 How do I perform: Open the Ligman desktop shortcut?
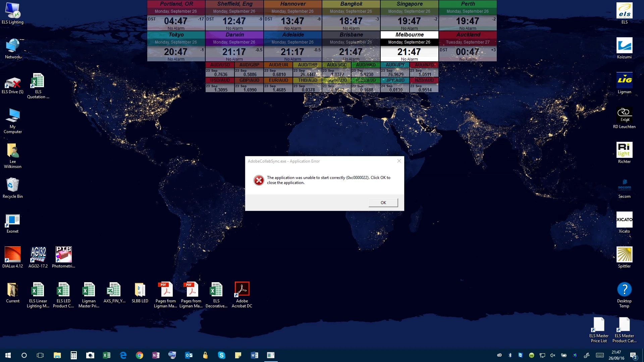click(624, 80)
